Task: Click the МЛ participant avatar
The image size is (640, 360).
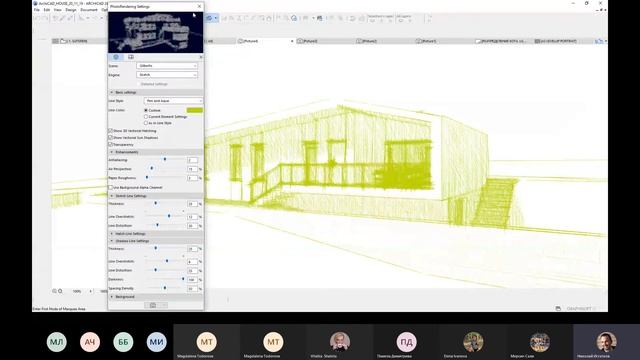Action: [56, 342]
